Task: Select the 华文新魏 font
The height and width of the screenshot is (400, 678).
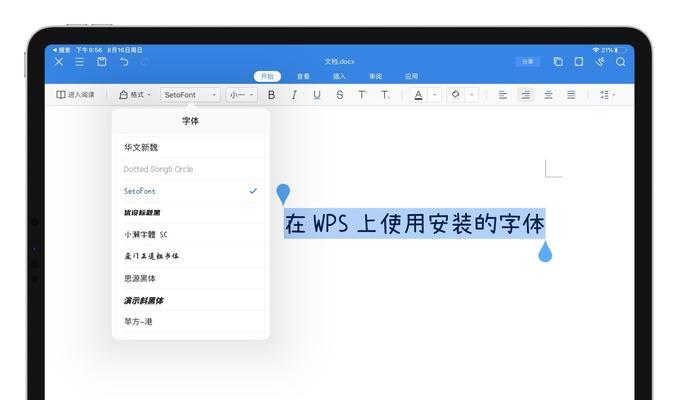Action: [191, 147]
